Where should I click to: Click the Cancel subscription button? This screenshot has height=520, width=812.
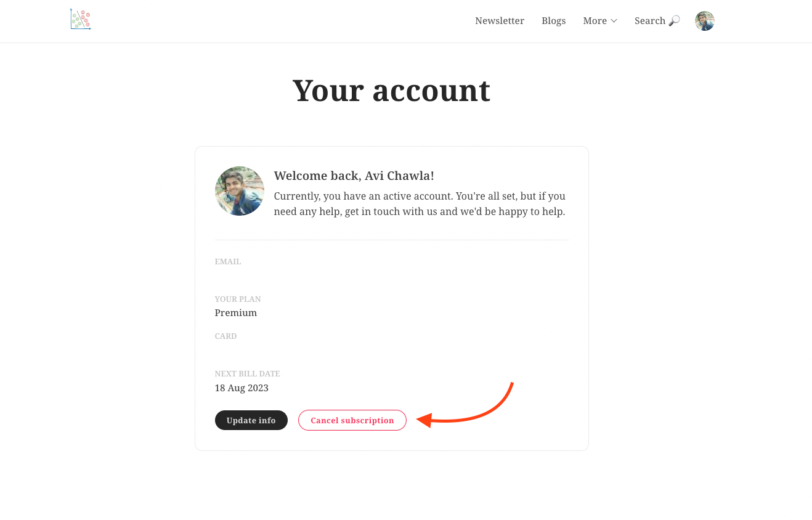pos(352,420)
